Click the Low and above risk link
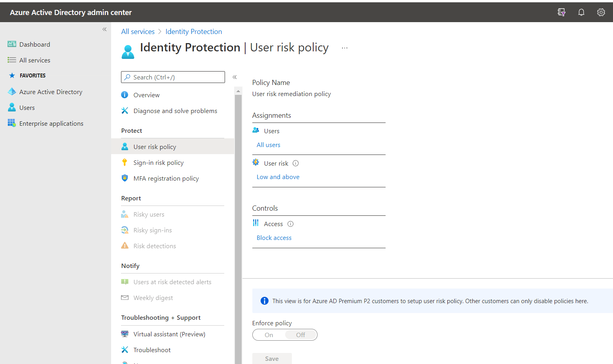The height and width of the screenshot is (364, 613). pyautogui.click(x=278, y=177)
